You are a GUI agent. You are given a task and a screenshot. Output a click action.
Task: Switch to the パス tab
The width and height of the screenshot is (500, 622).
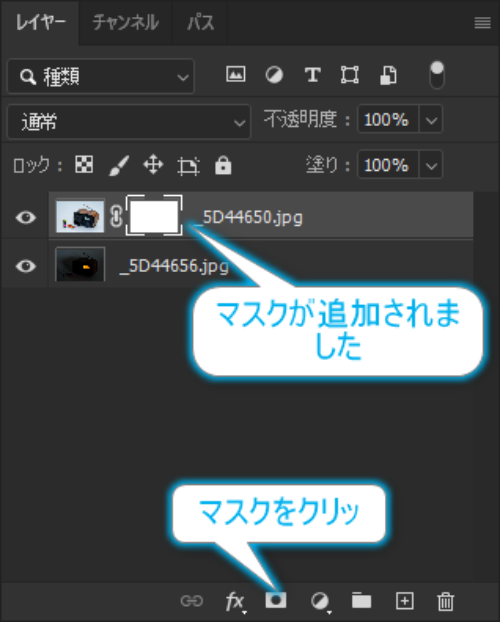pyautogui.click(x=200, y=22)
